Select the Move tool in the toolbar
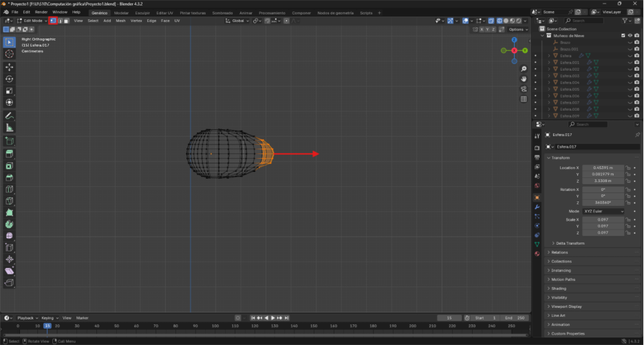 10,67
